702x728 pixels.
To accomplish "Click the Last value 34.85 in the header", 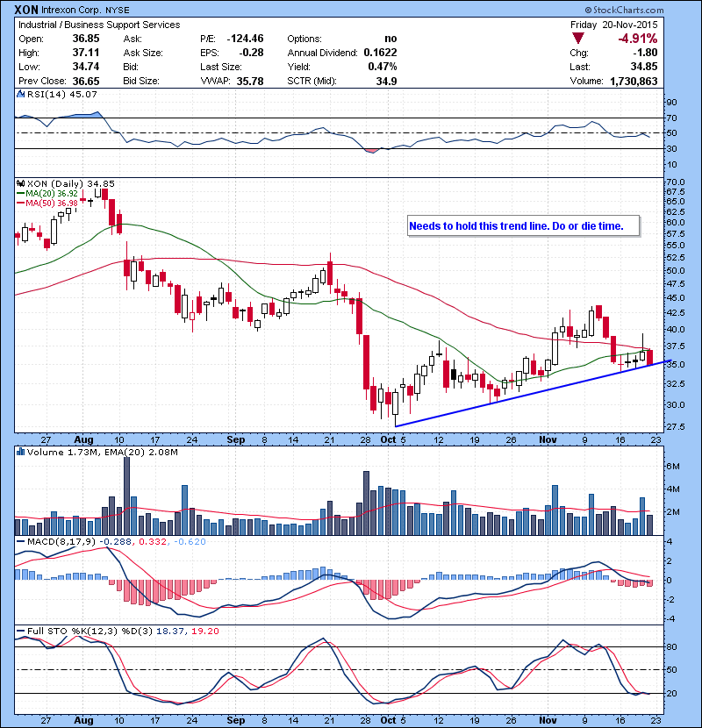I will click(644, 67).
